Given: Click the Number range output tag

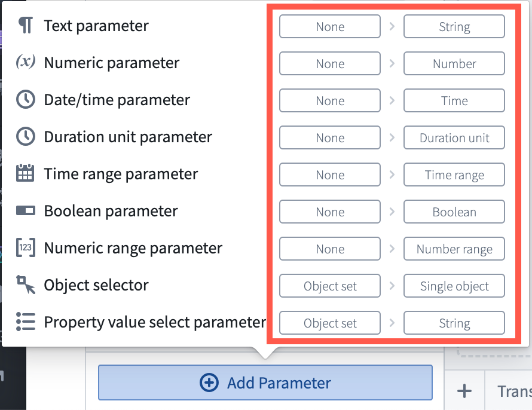Looking at the screenshot, I should pos(454,249).
